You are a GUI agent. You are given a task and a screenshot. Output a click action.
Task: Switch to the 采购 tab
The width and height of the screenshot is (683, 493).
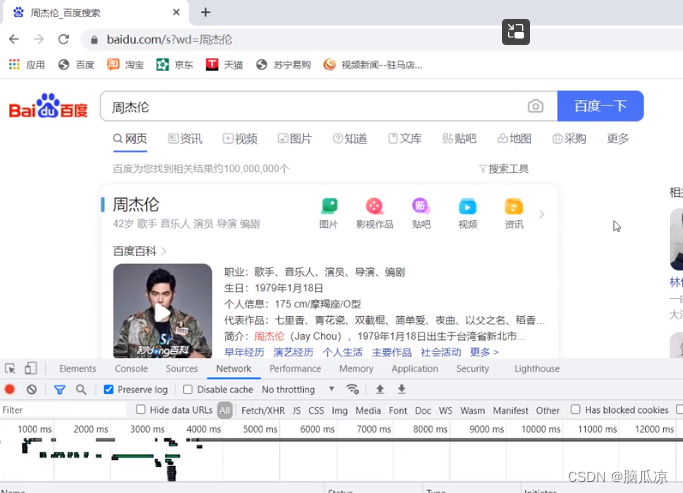[x=569, y=139]
